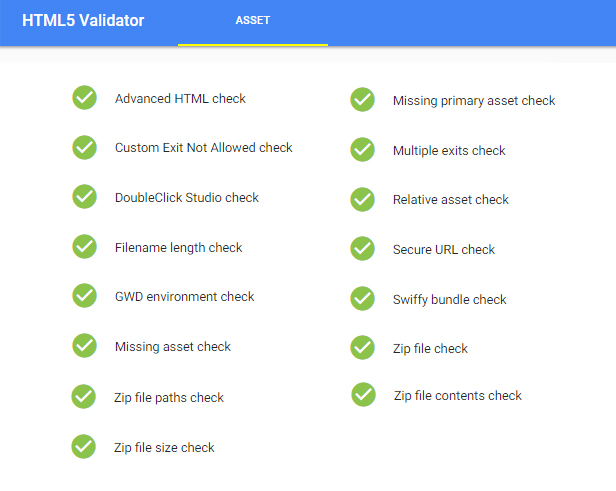
Task: Switch to the ASSET tab
Action: [253, 23]
